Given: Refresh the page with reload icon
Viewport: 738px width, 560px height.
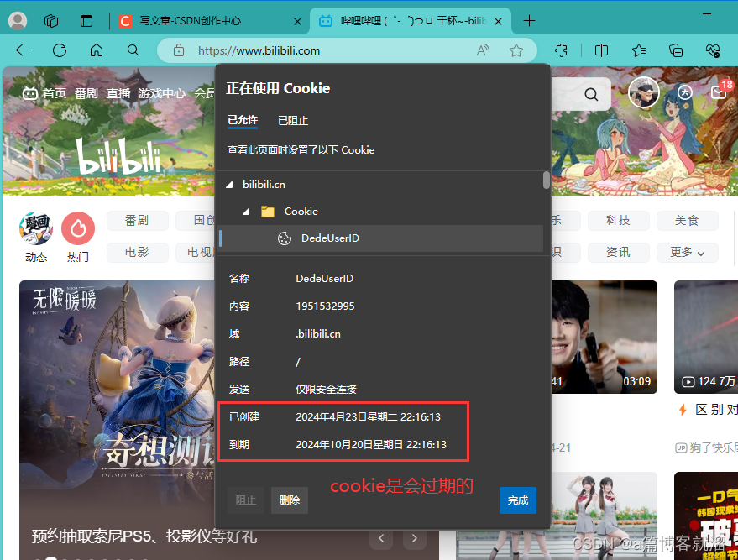Looking at the screenshot, I should pyautogui.click(x=60, y=50).
